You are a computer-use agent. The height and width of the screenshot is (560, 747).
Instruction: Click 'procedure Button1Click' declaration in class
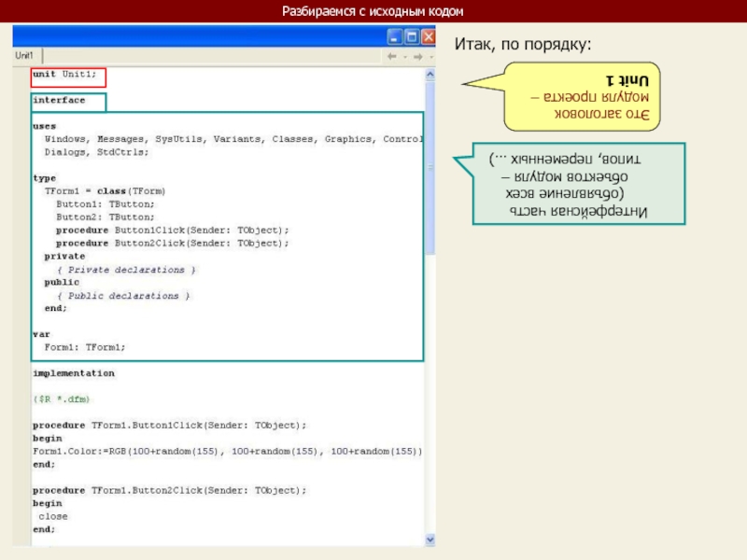[x=173, y=230]
